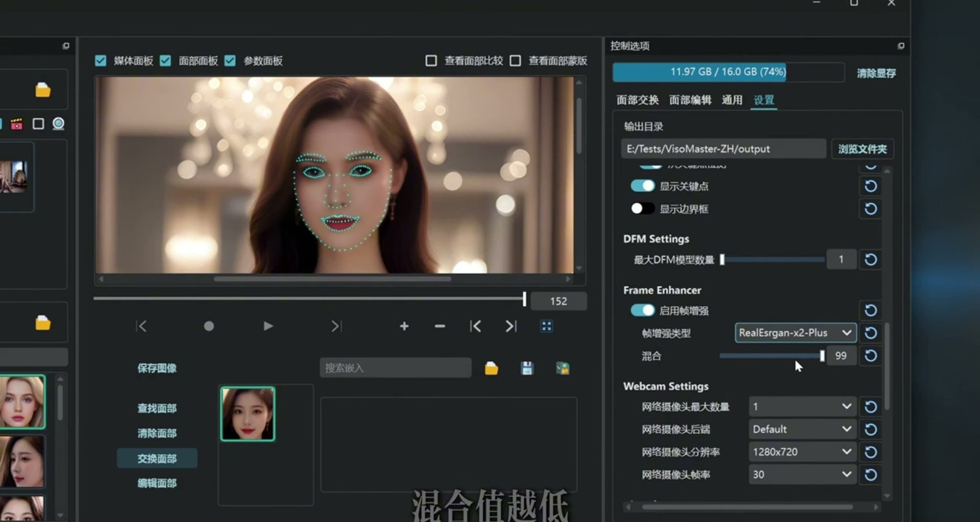
Task: Disable 启用帧增强 toggle
Action: [x=643, y=311]
